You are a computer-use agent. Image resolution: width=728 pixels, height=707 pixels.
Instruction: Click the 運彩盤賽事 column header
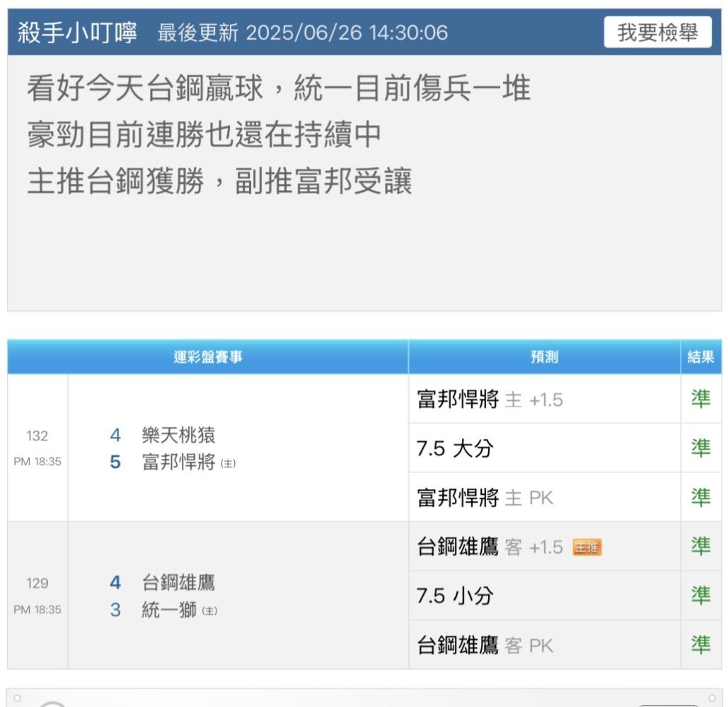208,357
